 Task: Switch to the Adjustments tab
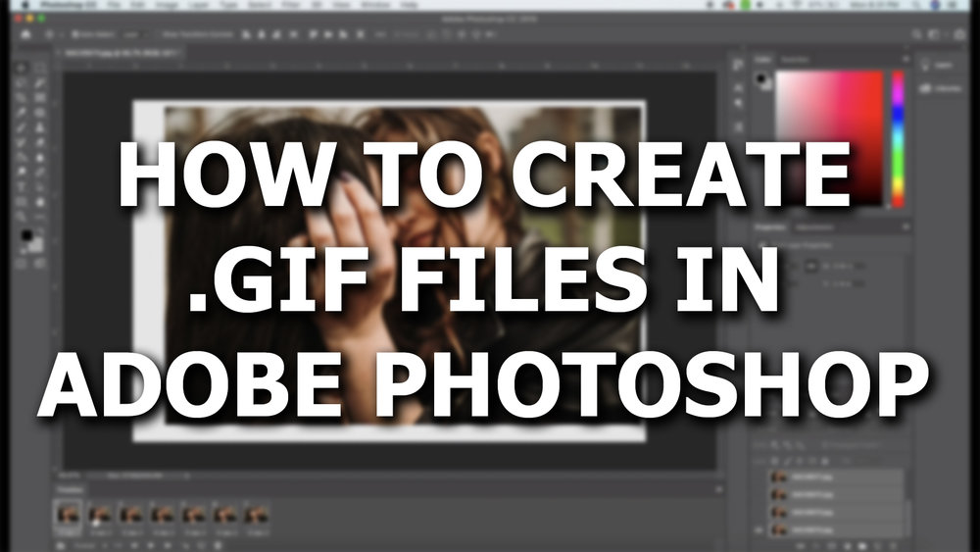click(814, 226)
